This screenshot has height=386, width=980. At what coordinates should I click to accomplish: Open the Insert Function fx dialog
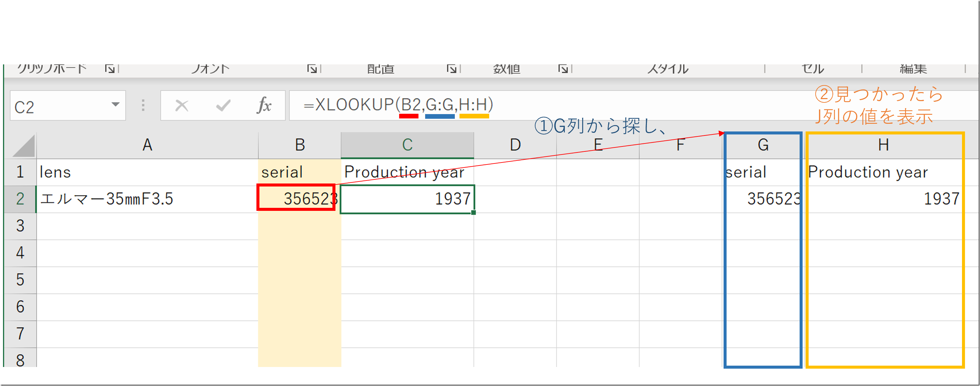264,105
